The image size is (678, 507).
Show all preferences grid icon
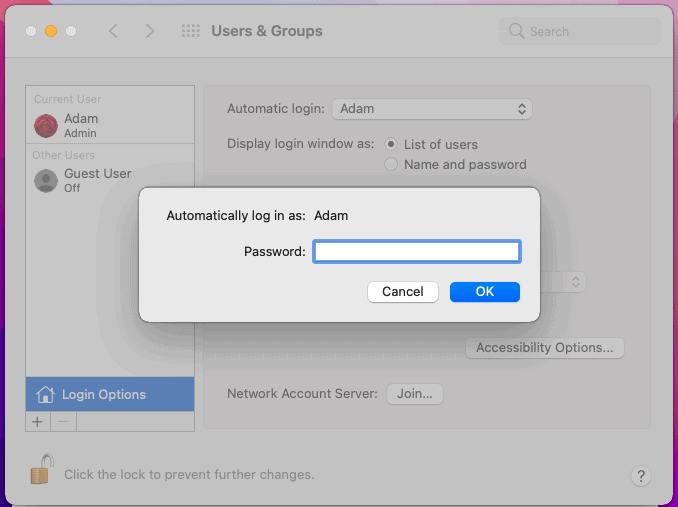pos(191,31)
